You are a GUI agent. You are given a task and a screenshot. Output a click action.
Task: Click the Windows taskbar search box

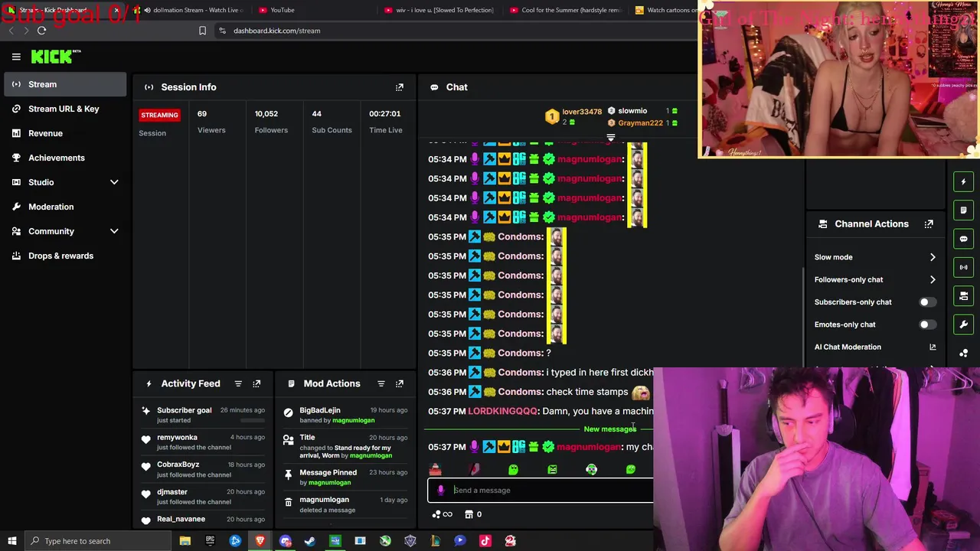pos(98,541)
